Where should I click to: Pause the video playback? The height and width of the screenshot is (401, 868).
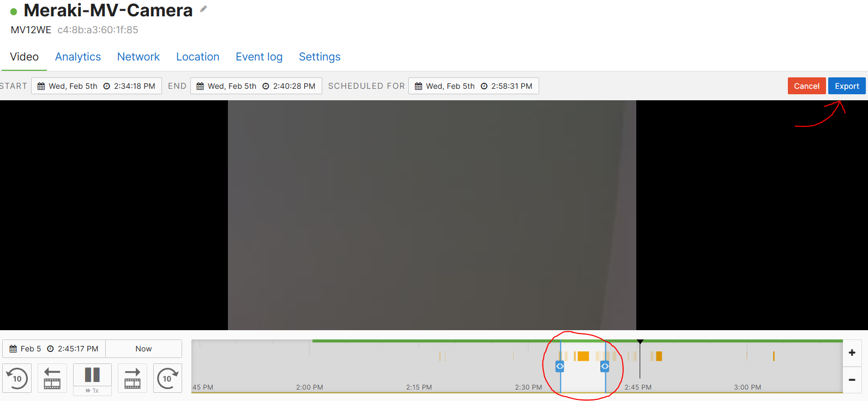(x=93, y=375)
